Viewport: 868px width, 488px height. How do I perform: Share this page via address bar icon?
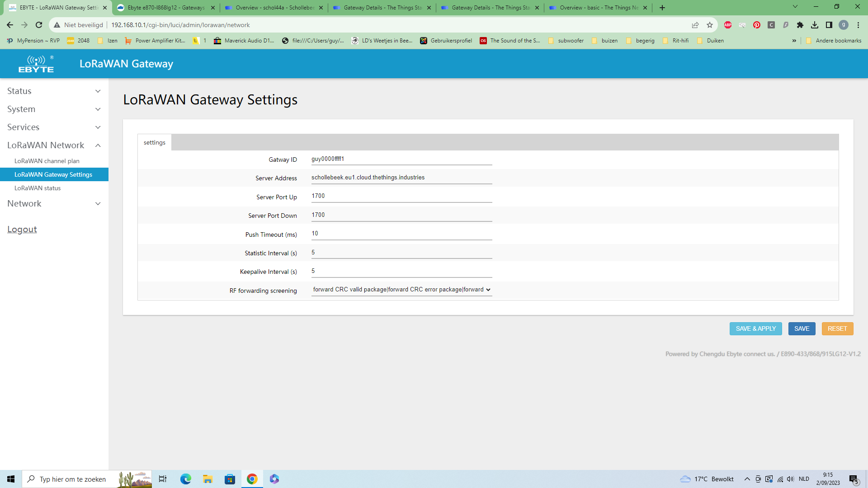click(x=695, y=25)
